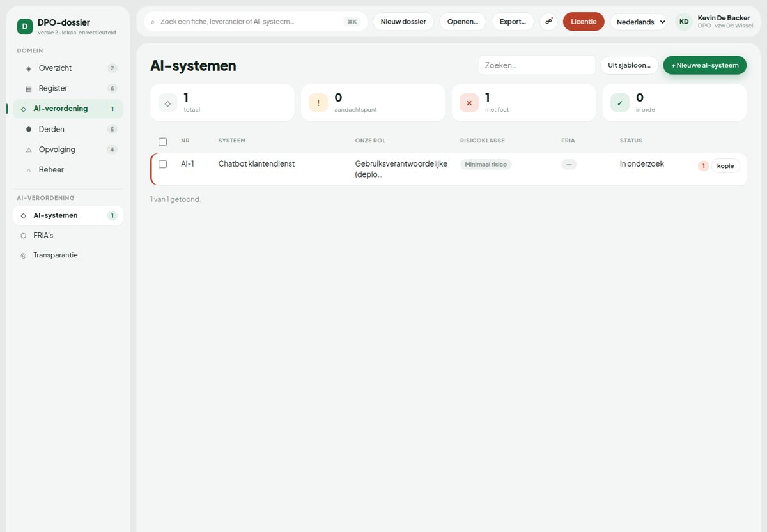
Task: Toggle the select-all checkbox in the table header
Action: [x=162, y=142]
